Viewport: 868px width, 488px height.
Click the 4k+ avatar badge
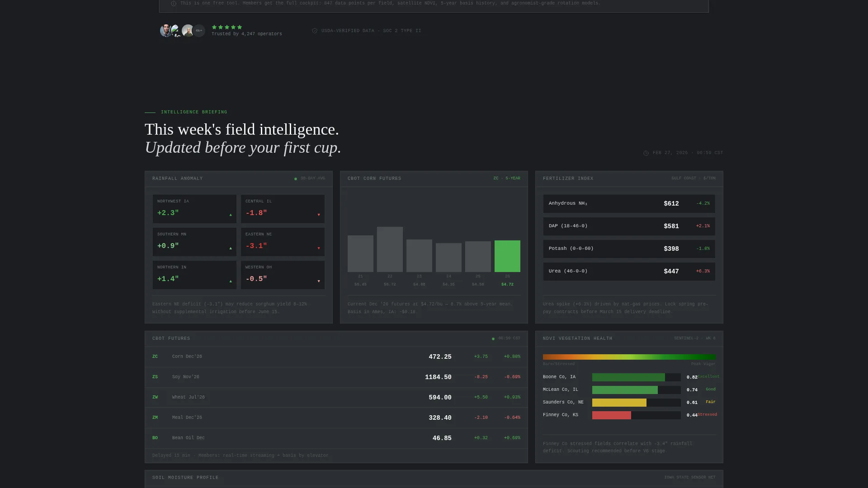click(x=199, y=31)
